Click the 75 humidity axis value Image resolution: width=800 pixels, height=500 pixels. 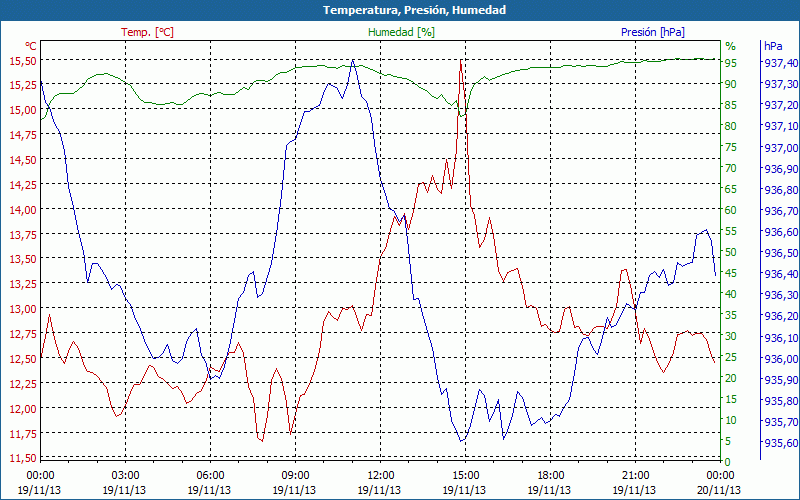(731, 147)
